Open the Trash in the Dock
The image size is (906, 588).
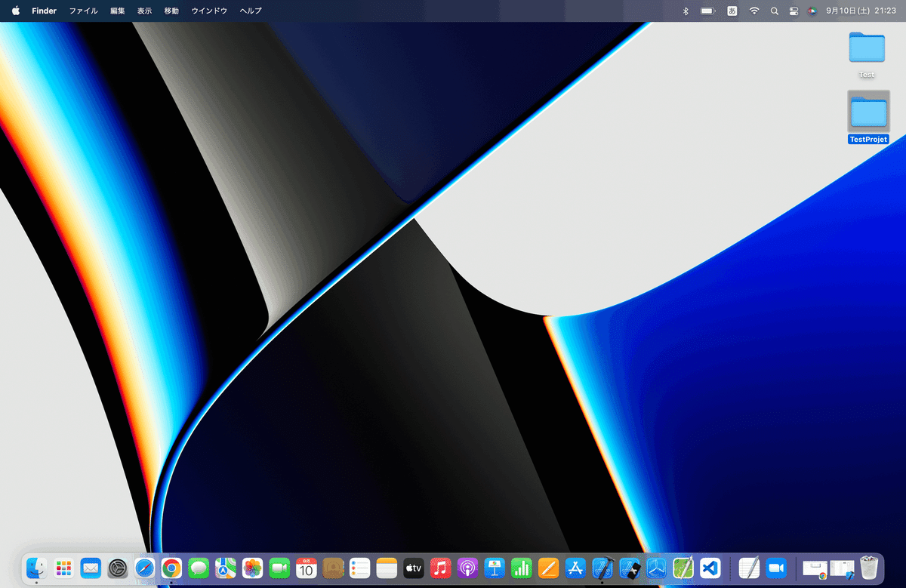[870, 568]
